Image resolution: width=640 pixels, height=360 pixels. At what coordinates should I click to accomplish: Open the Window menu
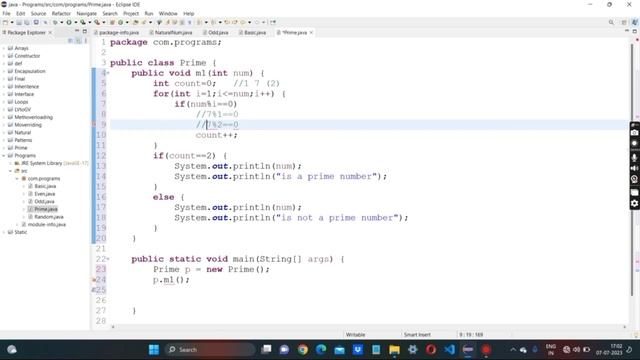tap(168, 13)
